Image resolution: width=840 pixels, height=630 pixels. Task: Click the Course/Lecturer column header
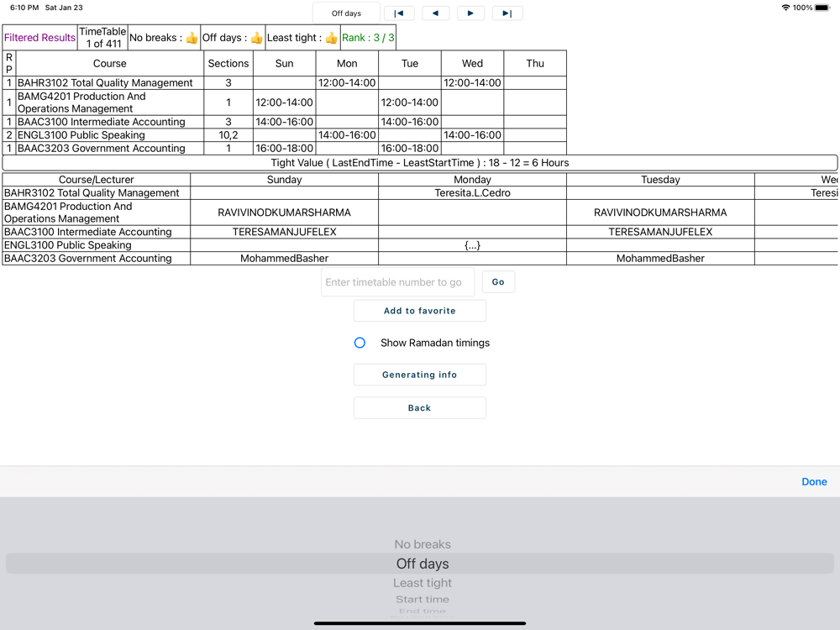coord(96,180)
